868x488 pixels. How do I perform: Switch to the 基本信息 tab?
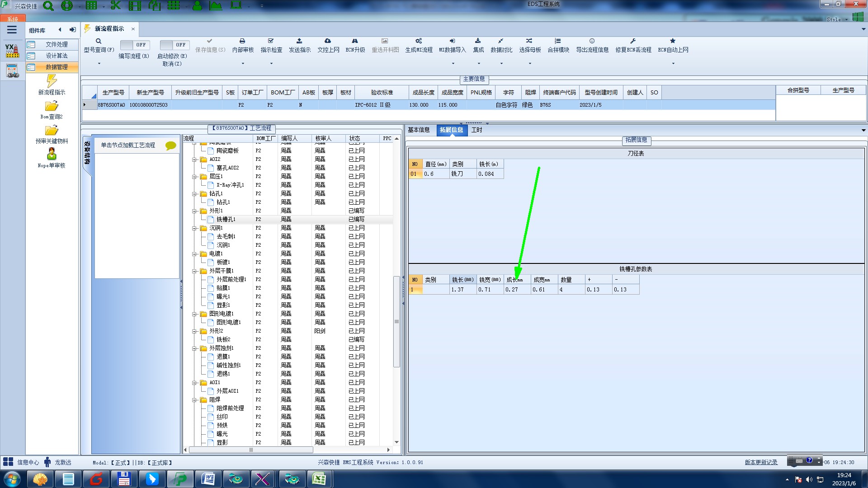tap(419, 130)
